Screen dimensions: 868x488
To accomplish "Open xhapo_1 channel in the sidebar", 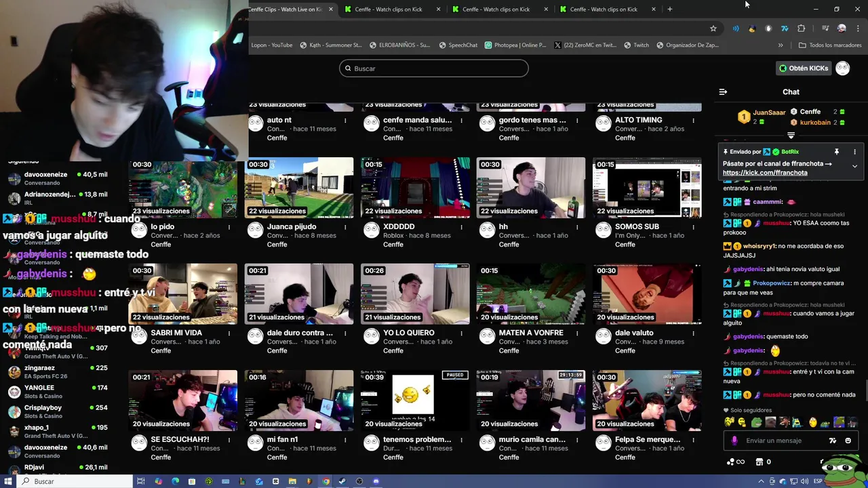I will [58, 432].
